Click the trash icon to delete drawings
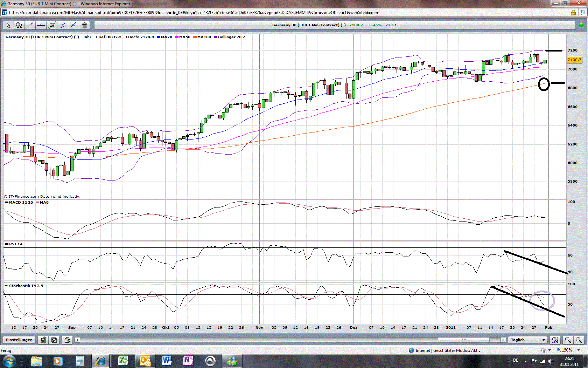The height and width of the screenshot is (368, 588). pos(84,25)
